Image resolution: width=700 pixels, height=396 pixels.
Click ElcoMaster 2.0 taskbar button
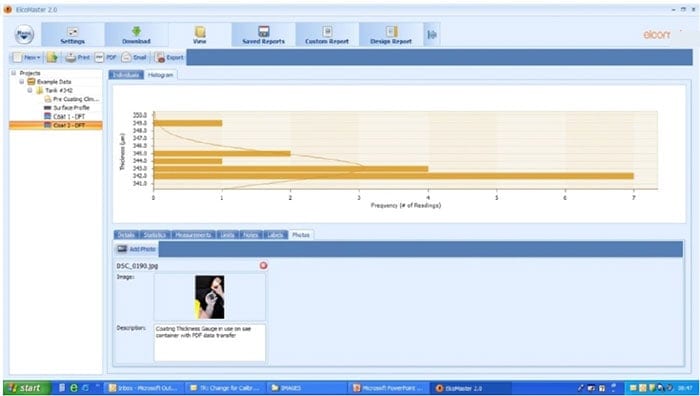coord(471,388)
